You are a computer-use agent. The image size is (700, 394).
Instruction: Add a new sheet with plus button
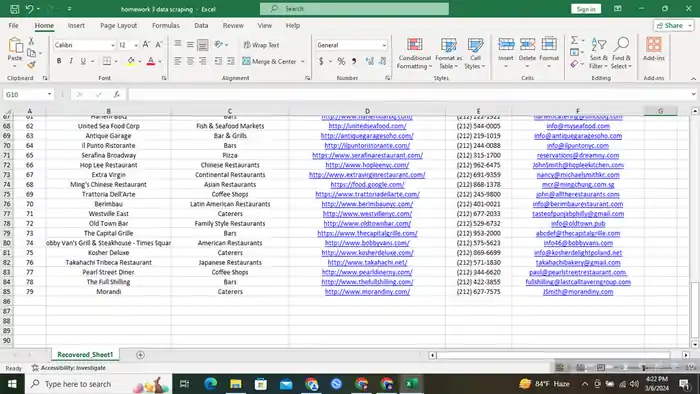click(x=140, y=355)
